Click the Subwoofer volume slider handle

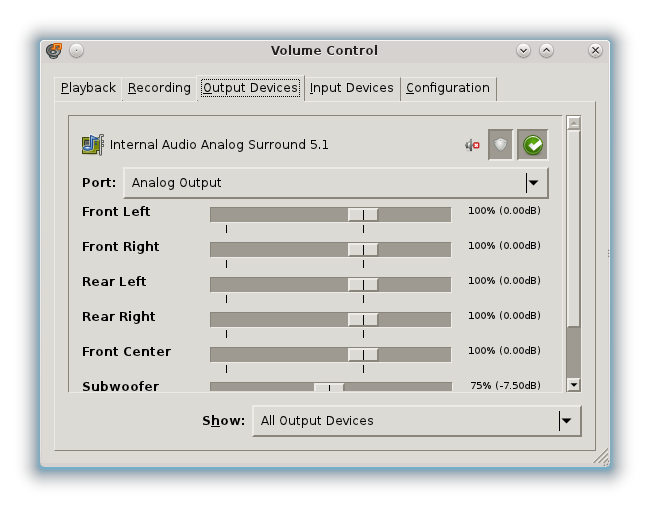tap(329, 387)
